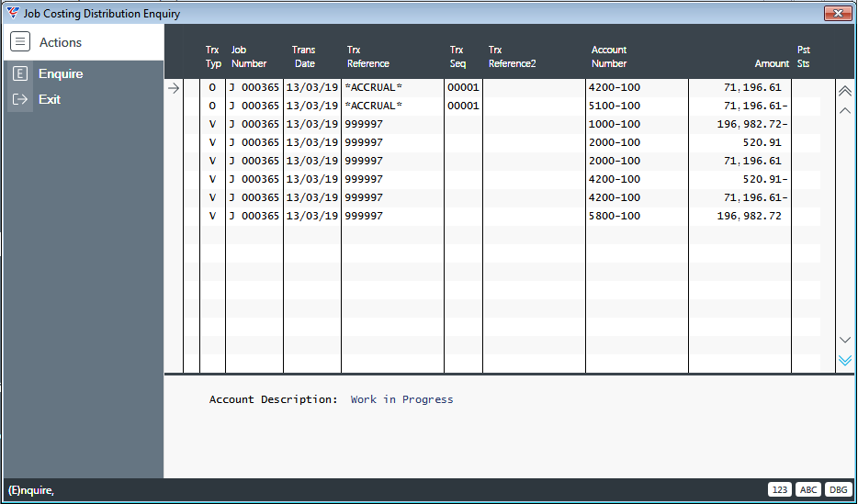
Task: Click amount 520.91- for account 4200-100
Action: (765, 179)
